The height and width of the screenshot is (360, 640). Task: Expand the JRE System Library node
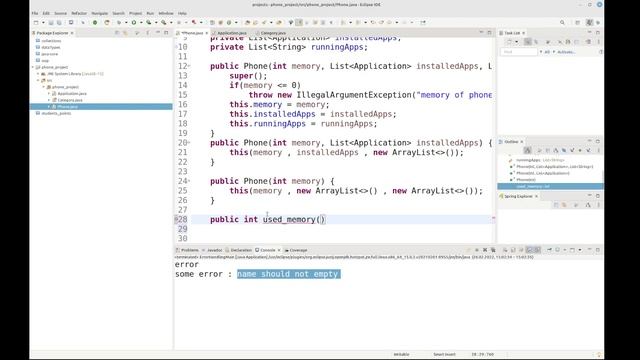[38, 74]
